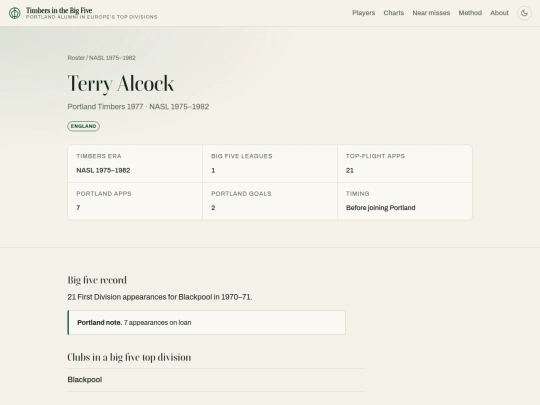Click the Portland Apps value 7
540x405 pixels.
[x=78, y=208]
